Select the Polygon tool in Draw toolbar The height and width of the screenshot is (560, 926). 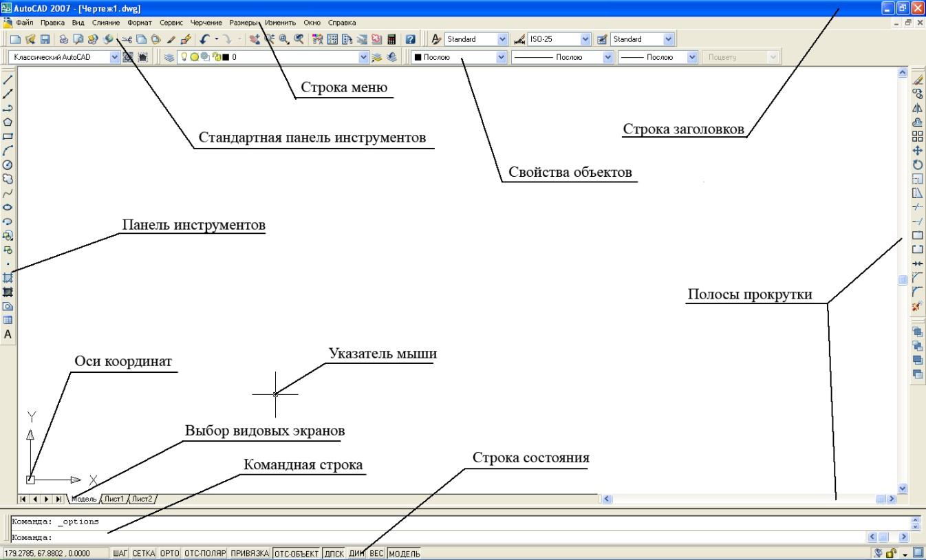tap(8, 122)
